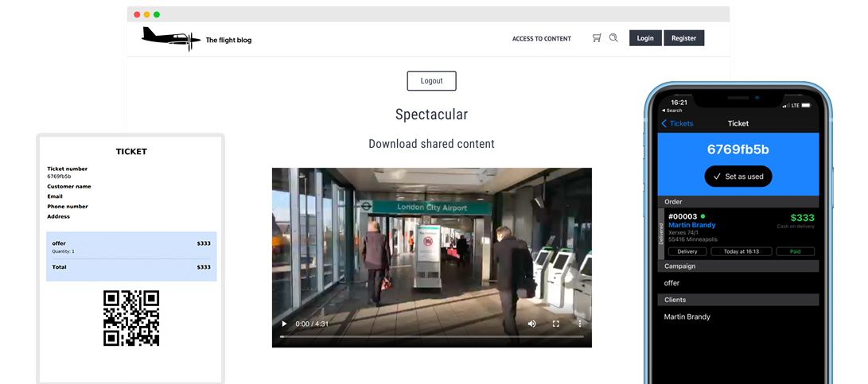The height and width of the screenshot is (384, 868).
Task: Click the Total row on ticket
Action: pyautogui.click(x=131, y=266)
